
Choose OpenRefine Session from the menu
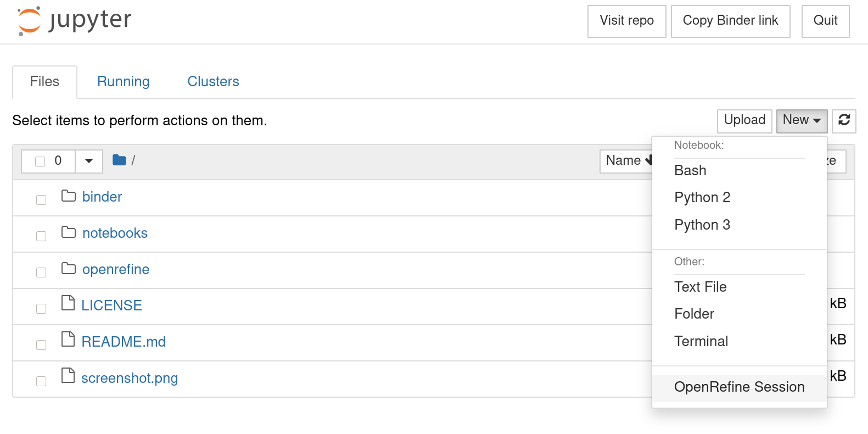739,387
